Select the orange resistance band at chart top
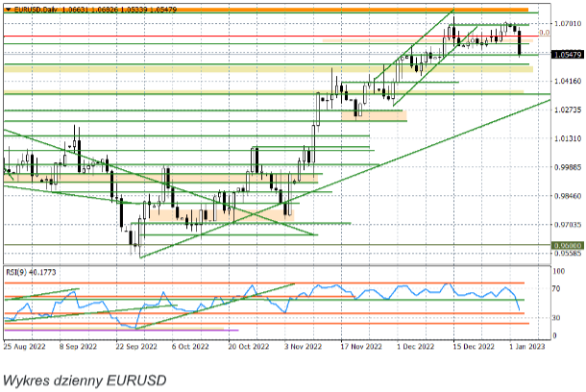586x392 pixels. 288,10
